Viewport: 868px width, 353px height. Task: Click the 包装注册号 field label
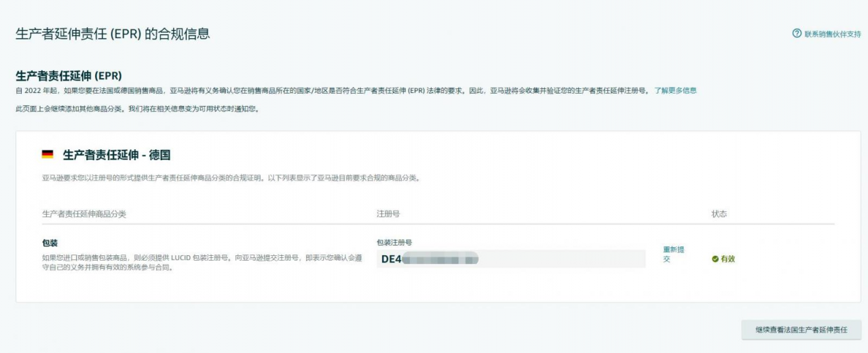(x=394, y=242)
